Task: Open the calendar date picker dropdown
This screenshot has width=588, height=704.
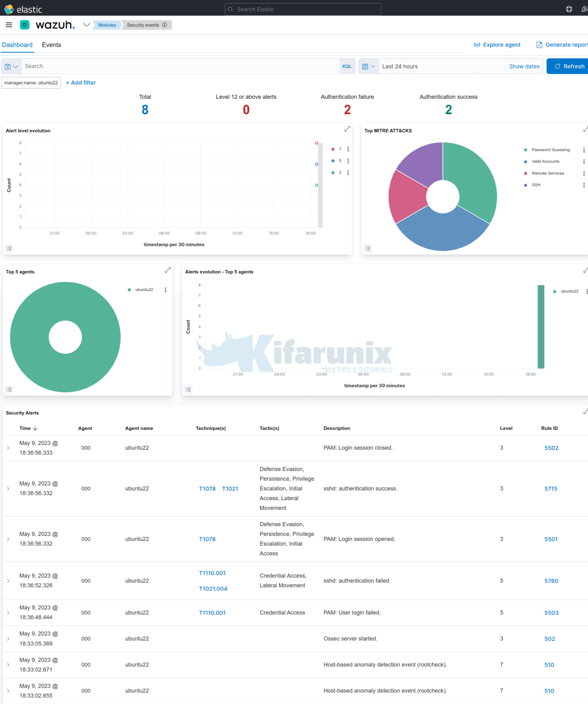Action: pos(369,66)
